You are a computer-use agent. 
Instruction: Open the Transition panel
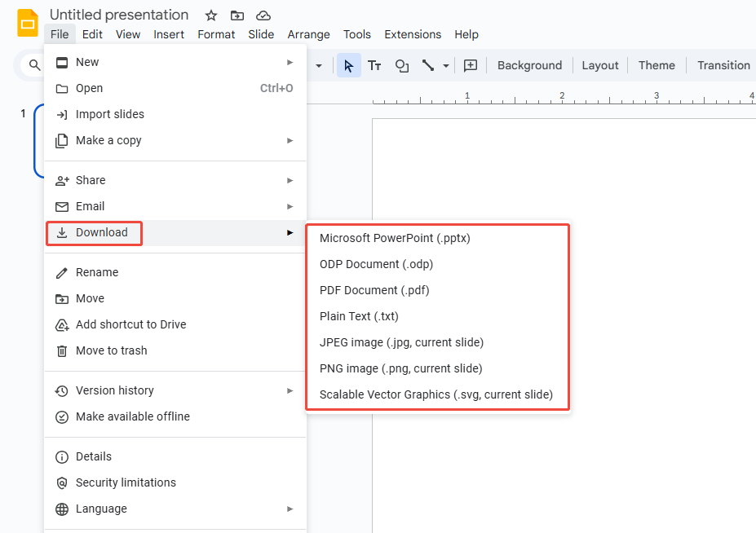click(x=723, y=65)
